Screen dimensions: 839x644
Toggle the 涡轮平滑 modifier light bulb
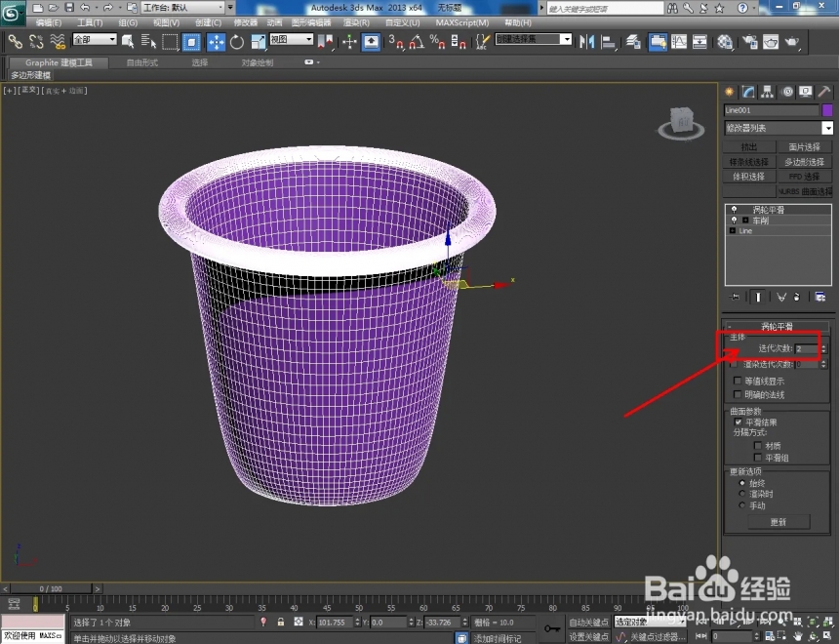[x=734, y=210]
